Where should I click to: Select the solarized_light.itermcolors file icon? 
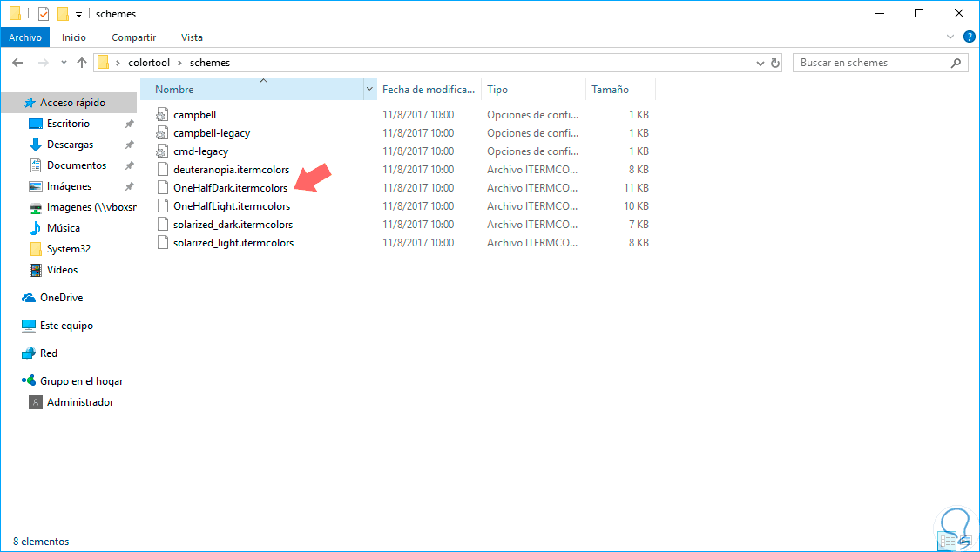point(163,242)
